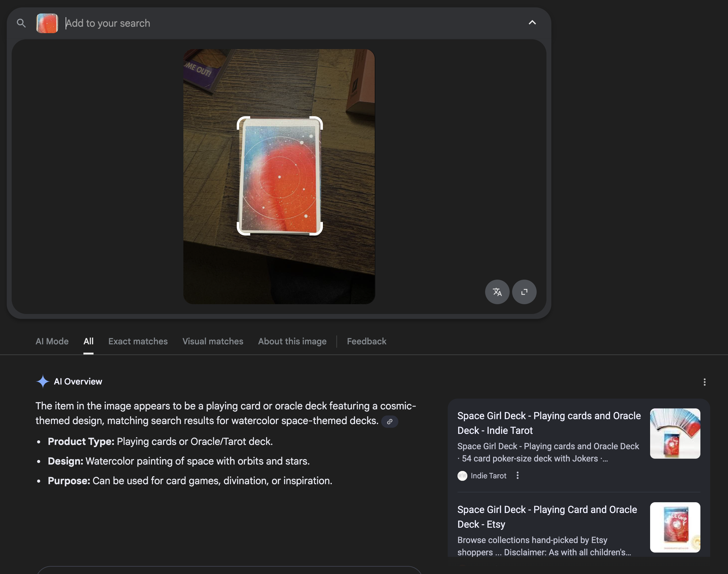
Task: Open Space Girl Deck Etsy result
Action: 547,517
